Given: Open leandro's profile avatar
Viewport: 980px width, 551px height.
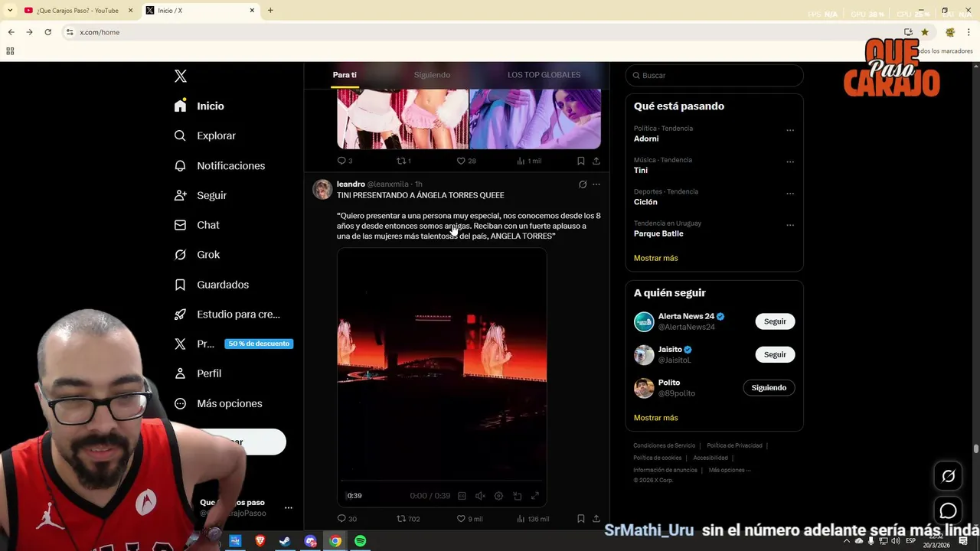Looking at the screenshot, I should click(x=322, y=189).
